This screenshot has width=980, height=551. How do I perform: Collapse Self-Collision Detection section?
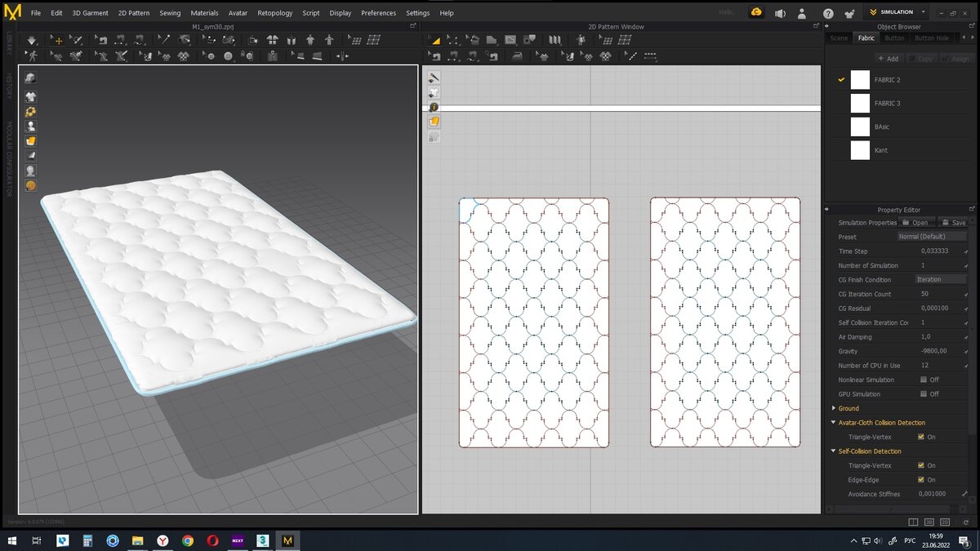[834, 451]
